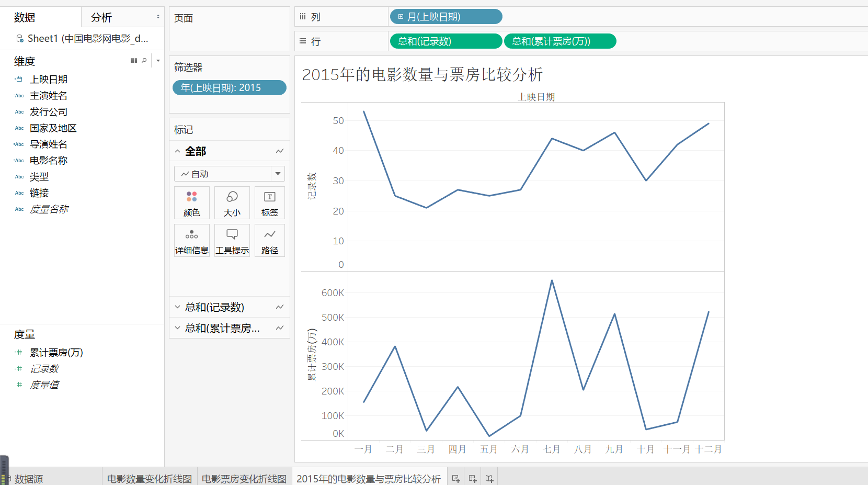Click the 总和(记录数) row pill
Viewport: 868px width, 485px height.
coord(446,41)
